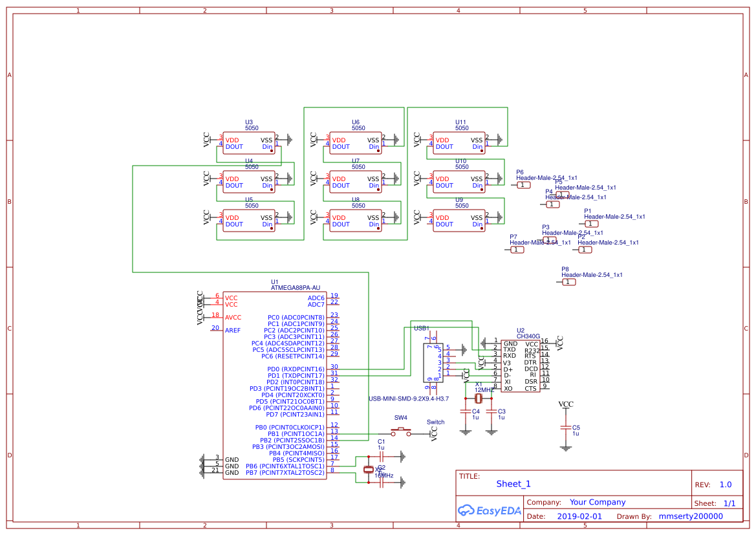Click the Drawn By mmserty200000 text
The height and width of the screenshot is (535, 756).
click(691, 516)
